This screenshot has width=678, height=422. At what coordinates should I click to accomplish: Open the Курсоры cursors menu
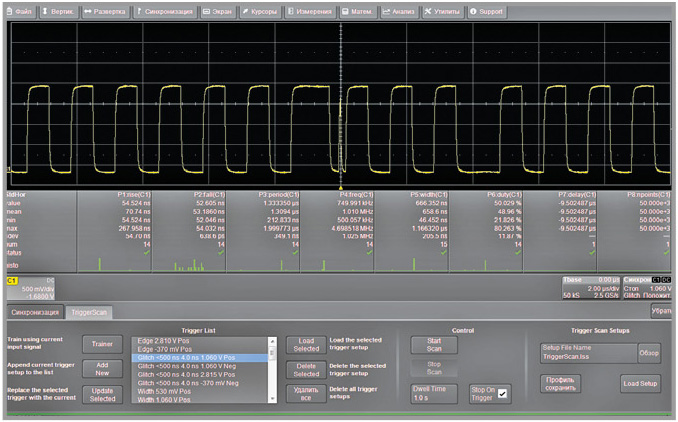pyautogui.click(x=262, y=10)
